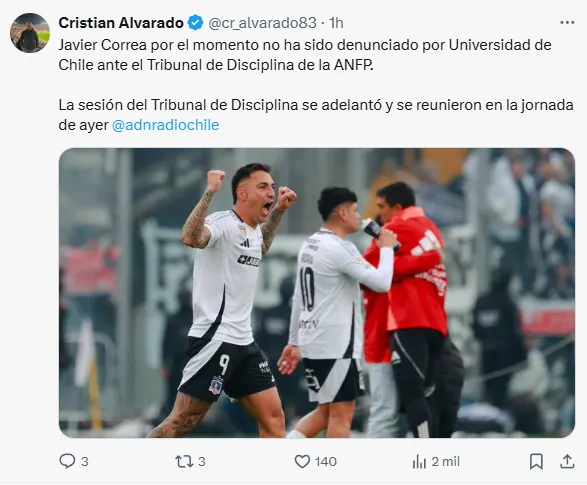The image size is (587, 485).
Task: Like the tweet with the heart icon
Action: click(x=302, y=461)
